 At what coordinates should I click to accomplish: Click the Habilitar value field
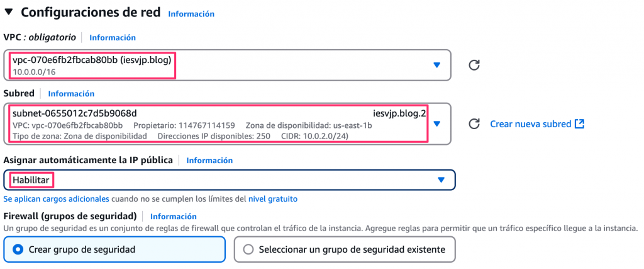(31, 180)
